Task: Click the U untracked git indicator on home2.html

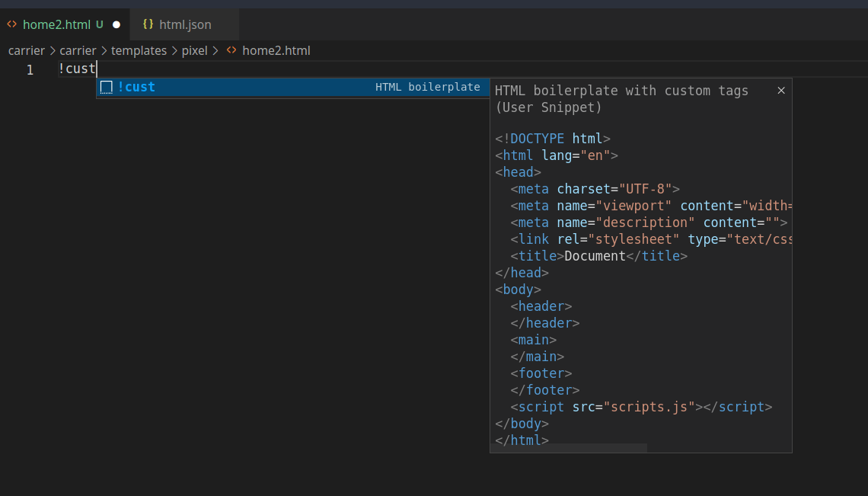Action: point(100,24)
